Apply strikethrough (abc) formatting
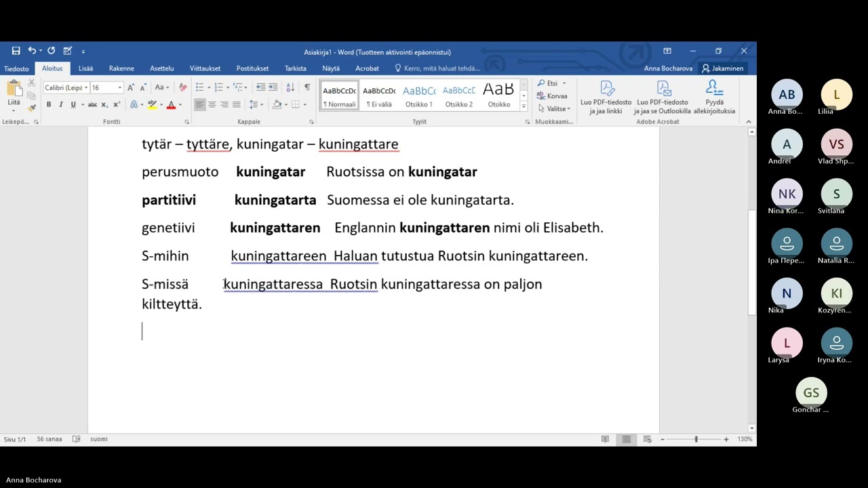Image resolution: width=868 pixels, height=488 pixels. [x=92, y=104]
